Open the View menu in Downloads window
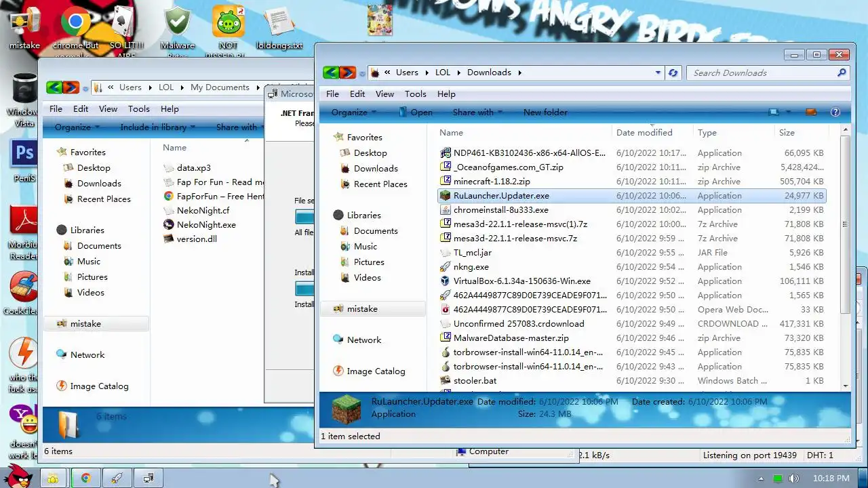This screenshot has height=488, width=868. click(384, 94)
